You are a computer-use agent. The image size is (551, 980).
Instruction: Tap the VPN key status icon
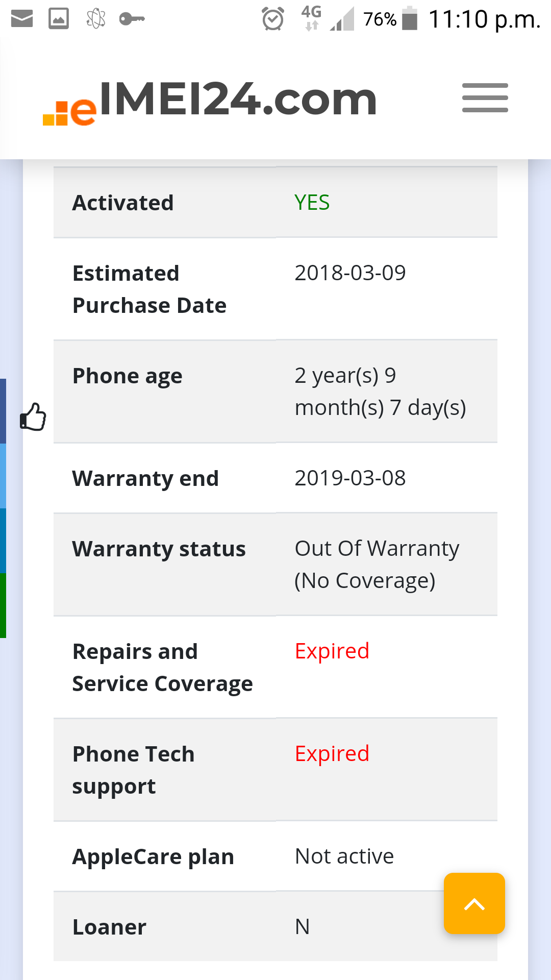pyautogui.click(x=132, y=19)
